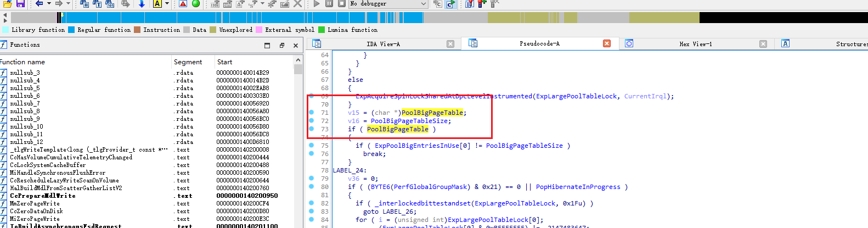This screenshot has height=228, width=868.
Task: Open the dropdown next to the yellow A icon
Action: click(167, 4)
